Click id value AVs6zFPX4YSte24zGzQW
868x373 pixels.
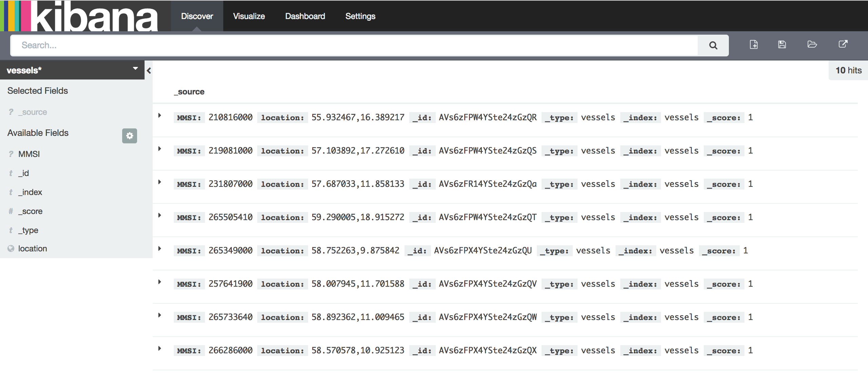click(x=488, y=317)
